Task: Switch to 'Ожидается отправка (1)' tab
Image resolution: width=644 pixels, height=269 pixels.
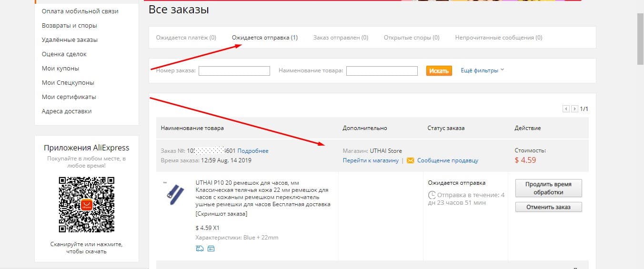Action: [265, 38]
